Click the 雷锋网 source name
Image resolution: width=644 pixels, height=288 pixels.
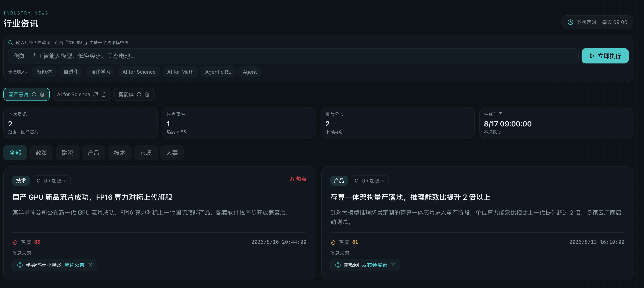tap(351, 265)
